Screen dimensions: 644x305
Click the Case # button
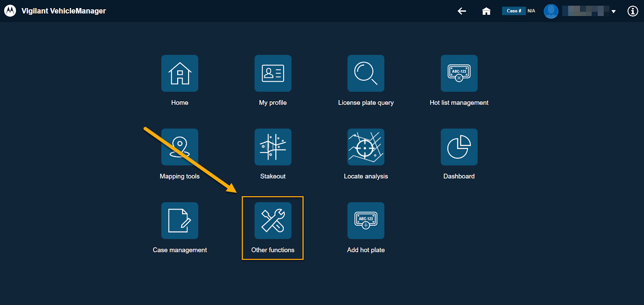(x=514, y=11)
